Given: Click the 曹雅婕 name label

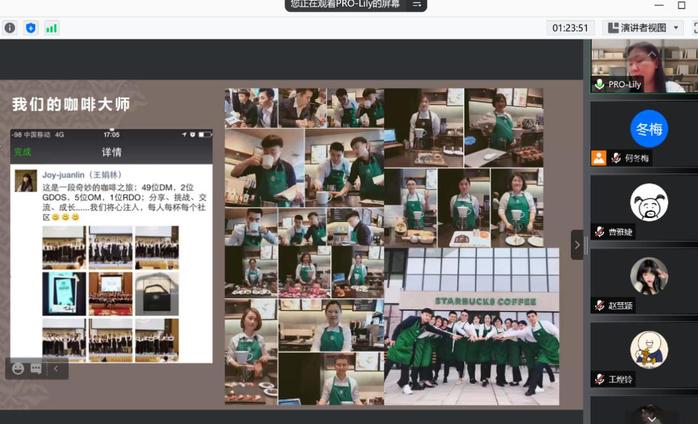Looking at the screenshot, I should (x=621, y=232).
